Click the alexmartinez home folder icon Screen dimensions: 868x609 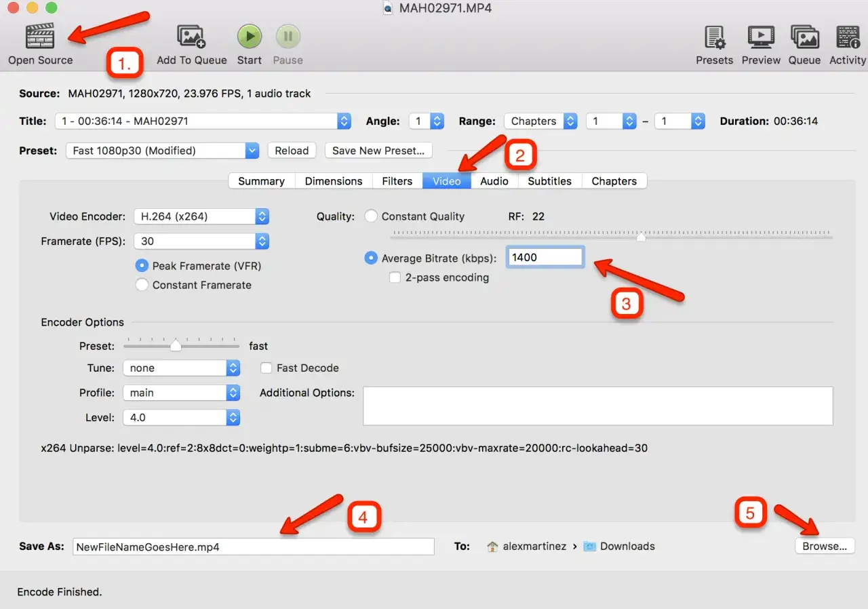pyautogui.click(x=493, y=547)
